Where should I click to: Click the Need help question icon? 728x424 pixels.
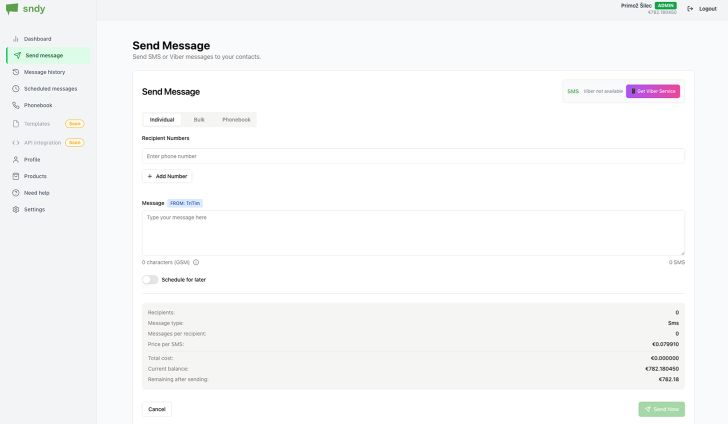pyautogui.click(x=16, y=193)
